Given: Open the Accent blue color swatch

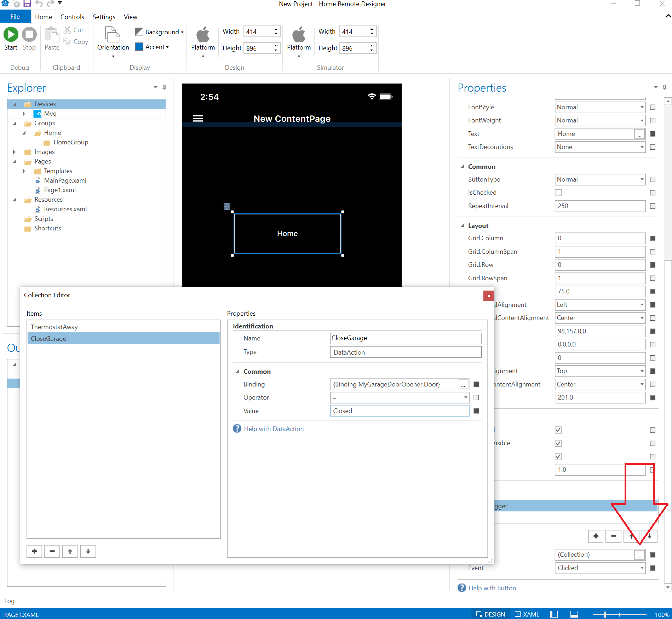Looking at the screenshot, I should click(x=139, y=47).
